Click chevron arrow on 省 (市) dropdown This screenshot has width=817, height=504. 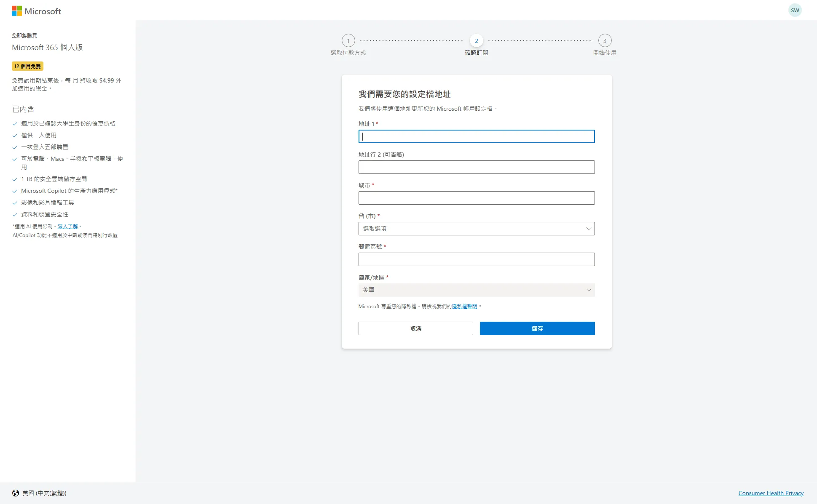[589, 229]
